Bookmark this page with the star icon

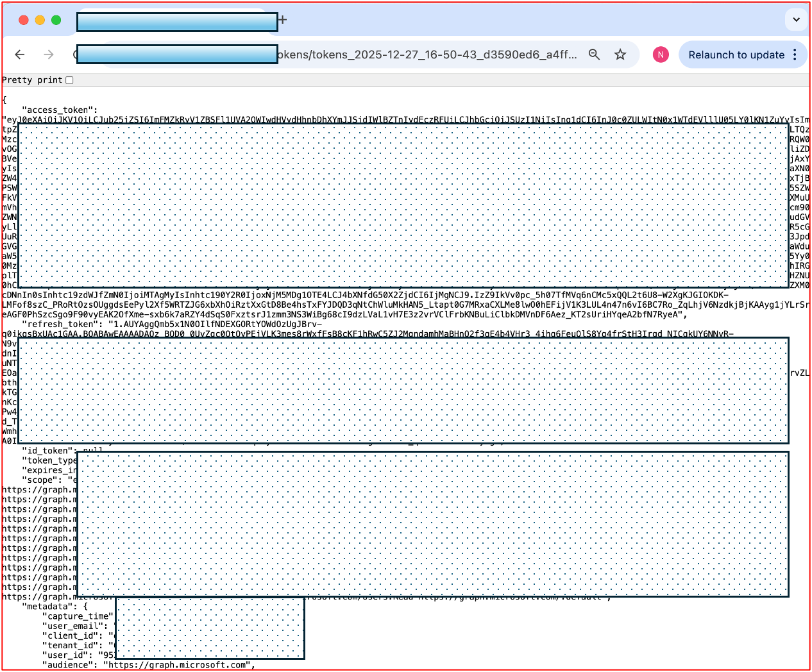pos(620,55)
